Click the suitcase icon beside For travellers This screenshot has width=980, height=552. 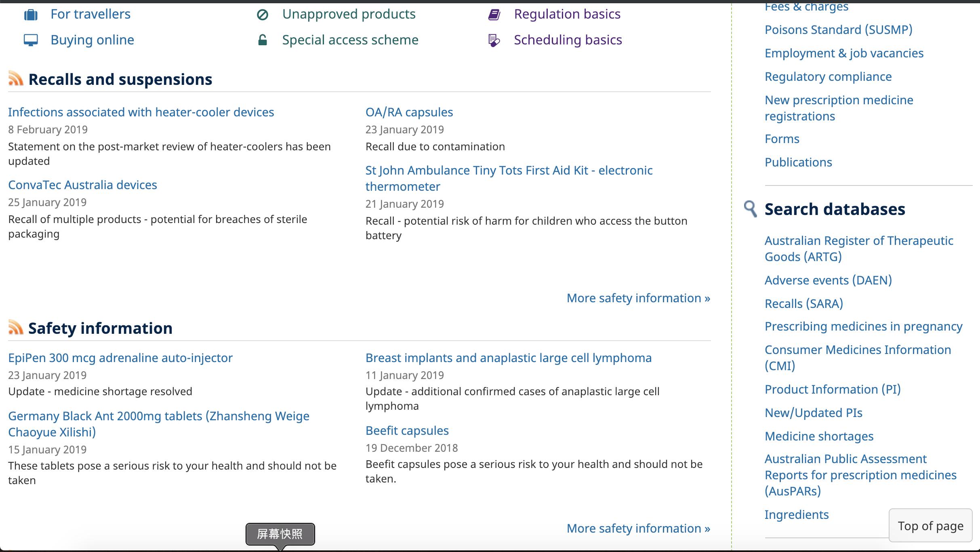[x=31, y=15]
